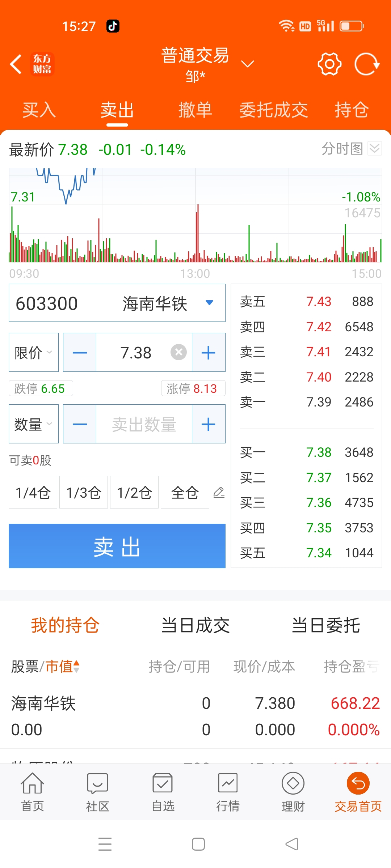Select 买五 price 7.34 row
Image resolution: width=391 pixels, height=868 pixels.
pyautogui.click(x=306, y=553)
